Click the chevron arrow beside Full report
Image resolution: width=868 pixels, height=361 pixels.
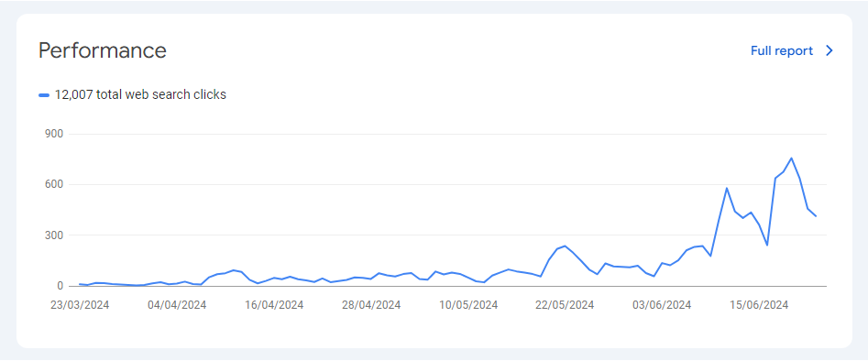point(829,51)
